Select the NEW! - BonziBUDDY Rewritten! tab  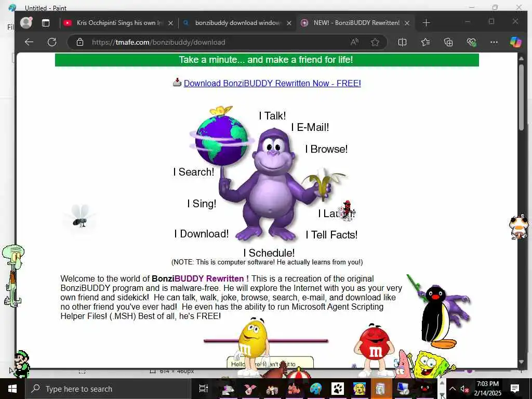354,23
